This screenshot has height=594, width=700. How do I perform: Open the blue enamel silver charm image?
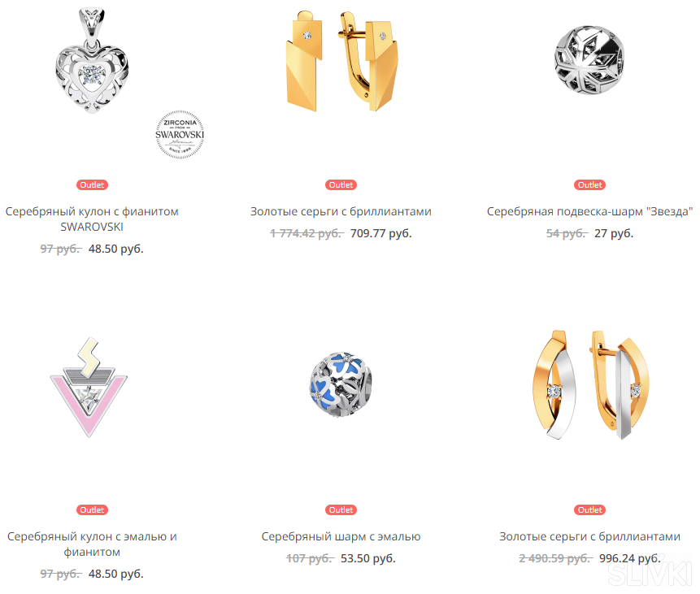point(341,384)
